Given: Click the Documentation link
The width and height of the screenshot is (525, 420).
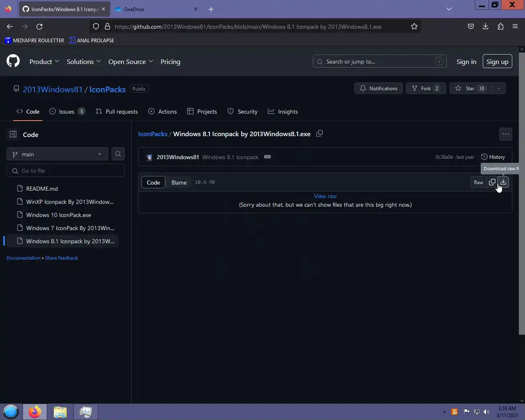Looking at the screenshot, I should coord(23,258).
